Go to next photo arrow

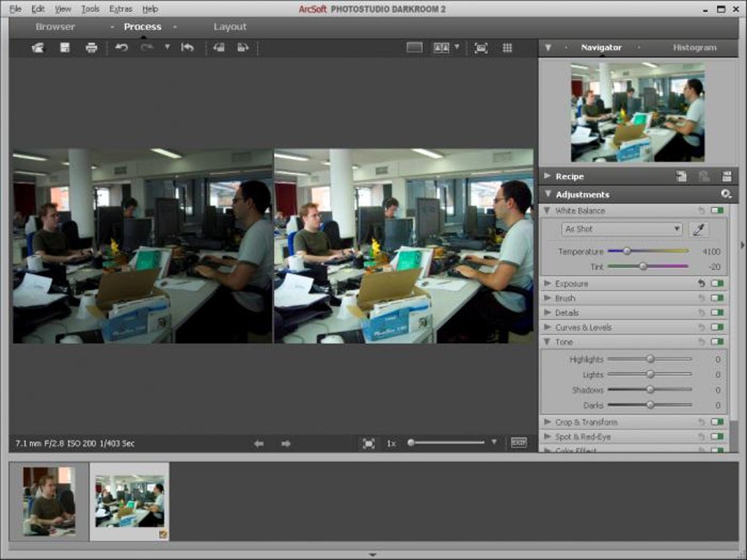tap(286, 444)
